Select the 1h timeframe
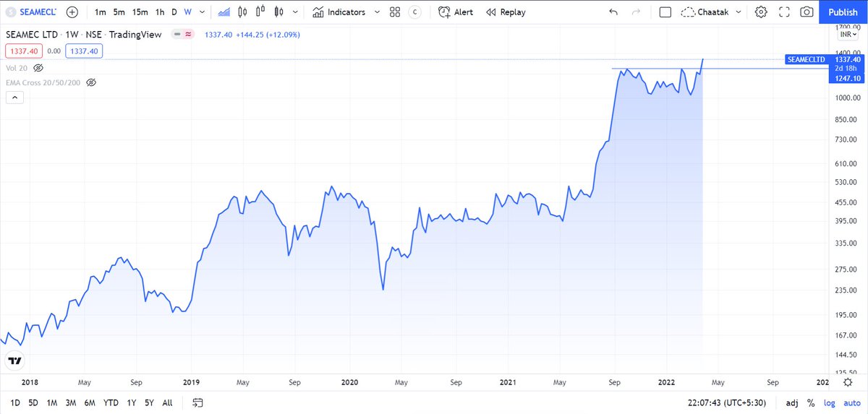Screen dimensions: 868x414 pyautogui.click(x=160, y=12)
